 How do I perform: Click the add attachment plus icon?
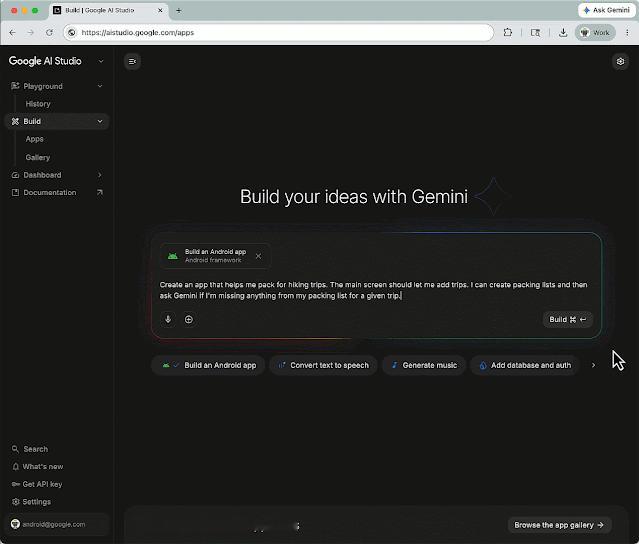(x=189, y=319)
